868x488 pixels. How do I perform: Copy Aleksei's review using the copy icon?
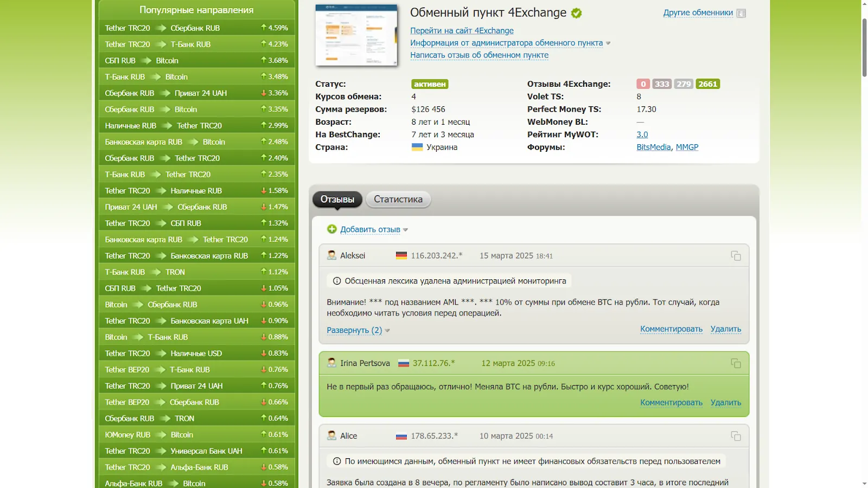click(x=736, y=255)
